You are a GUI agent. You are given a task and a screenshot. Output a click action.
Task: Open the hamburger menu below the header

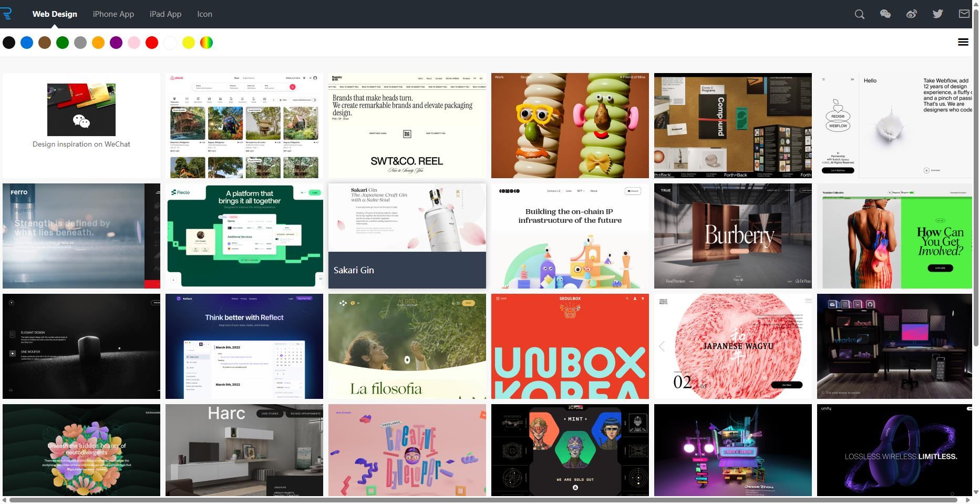963,42
